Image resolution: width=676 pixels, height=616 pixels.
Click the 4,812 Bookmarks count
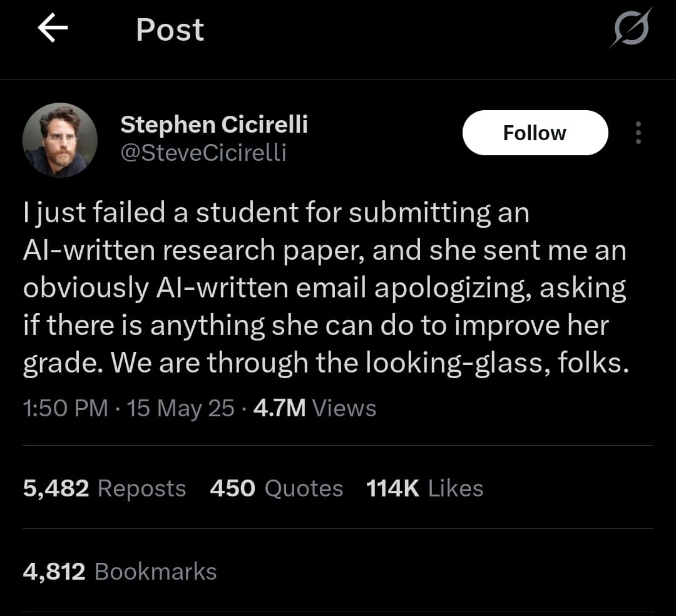tap(120, 572)
